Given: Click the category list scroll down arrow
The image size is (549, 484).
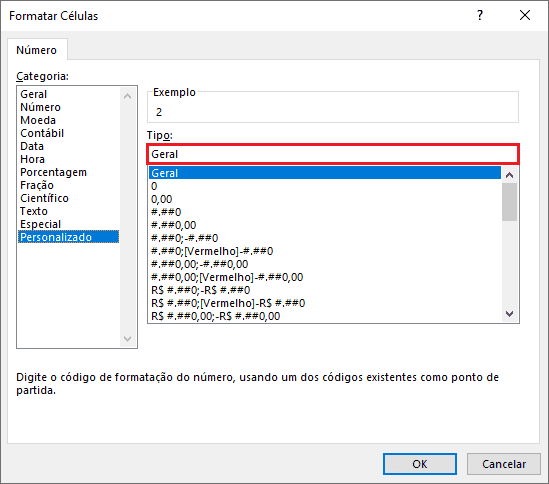Looking at the screenshot, I should pos(128,339).
